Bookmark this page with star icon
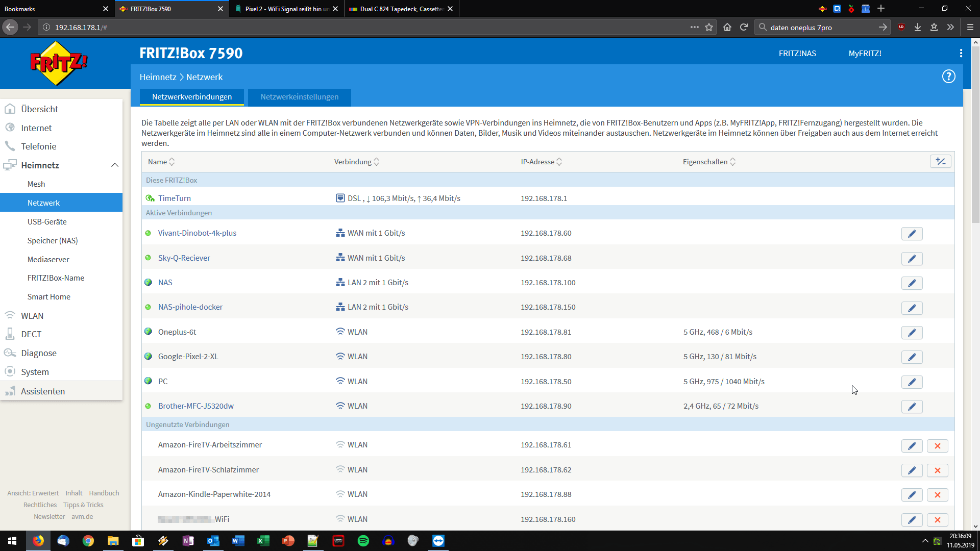This screenshot has height=551, width=980. 709,28
